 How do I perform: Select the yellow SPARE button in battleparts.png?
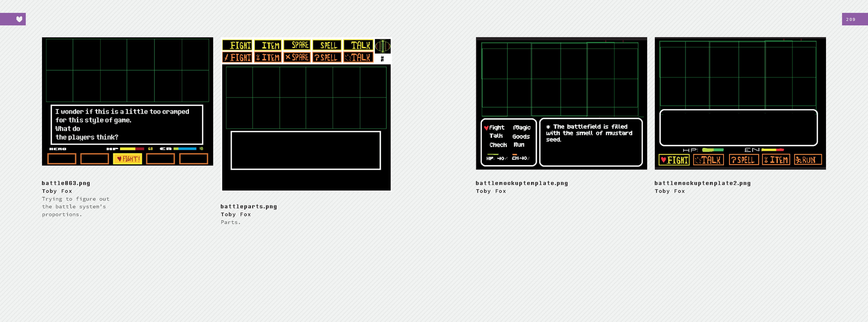coord(297,45)
